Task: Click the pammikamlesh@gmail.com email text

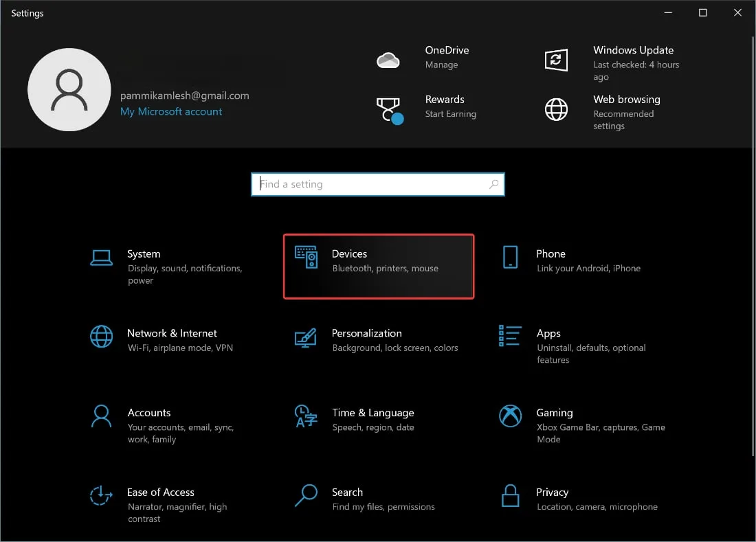Action: click(185, 96)
